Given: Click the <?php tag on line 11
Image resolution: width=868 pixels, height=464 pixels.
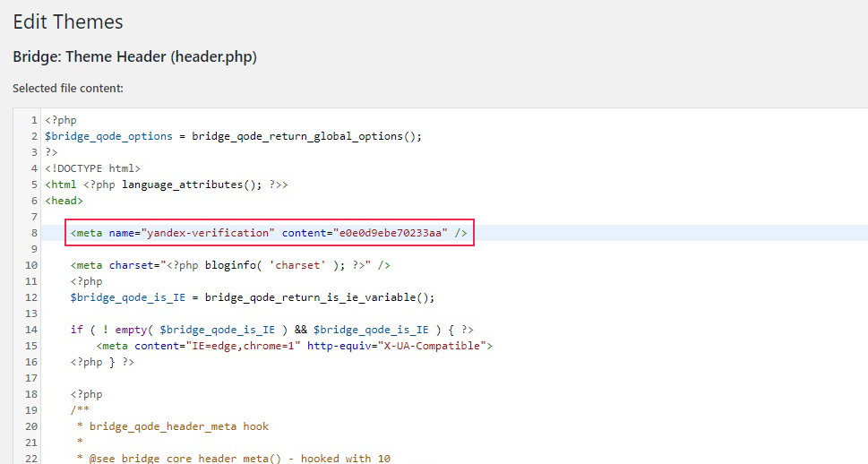Looking at the screenshot, I should pos(86,281).
